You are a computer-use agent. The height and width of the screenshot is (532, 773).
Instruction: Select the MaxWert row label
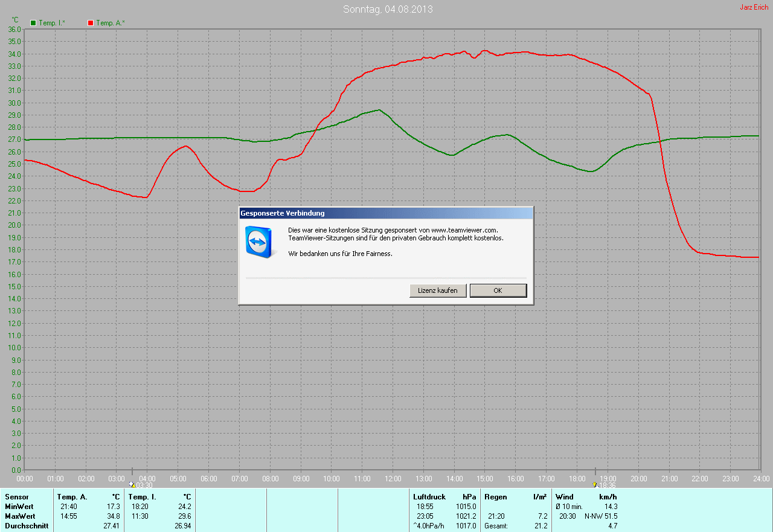click(20, 516)
